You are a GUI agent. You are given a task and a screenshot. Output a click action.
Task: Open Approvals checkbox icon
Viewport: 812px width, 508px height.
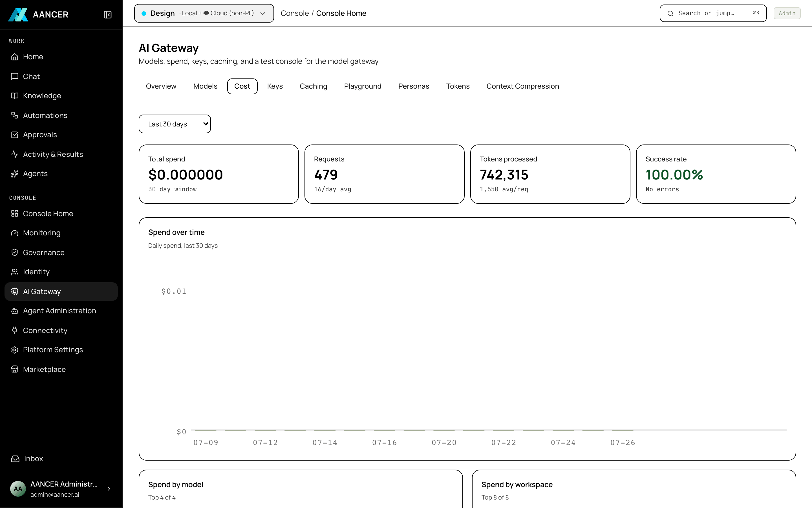(x=14, y=135)
